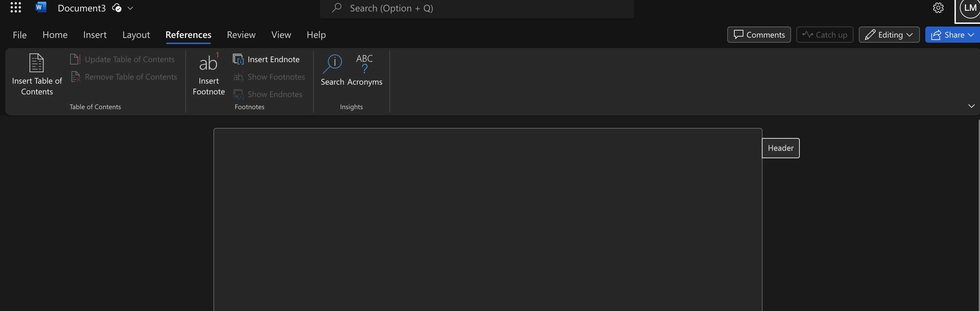The image size is (980, 311).
Task: Switch to the View tab
Action: pos(281,35)
